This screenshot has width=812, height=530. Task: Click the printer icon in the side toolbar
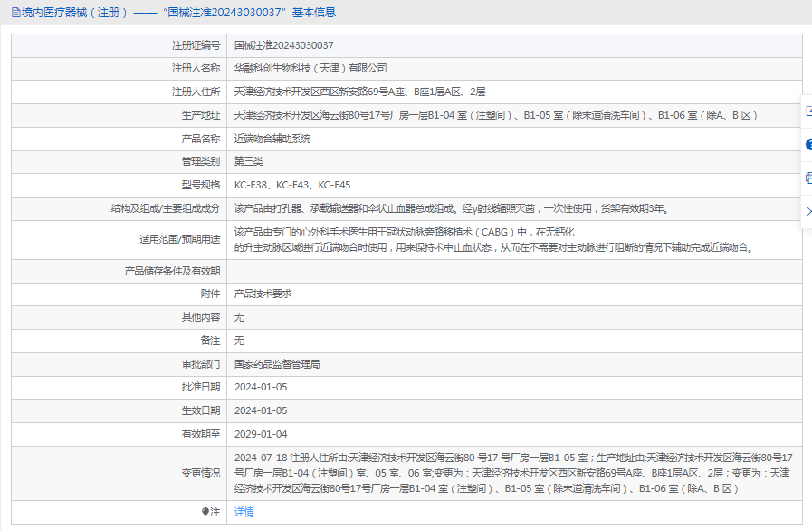[x=809, y=178]
